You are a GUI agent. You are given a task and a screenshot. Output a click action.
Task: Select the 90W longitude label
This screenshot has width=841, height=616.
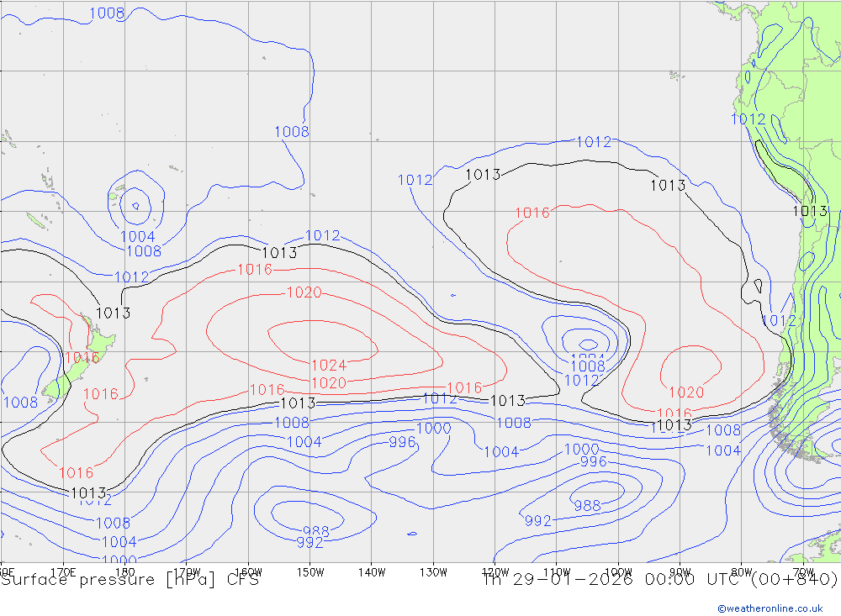click(680, 572)
